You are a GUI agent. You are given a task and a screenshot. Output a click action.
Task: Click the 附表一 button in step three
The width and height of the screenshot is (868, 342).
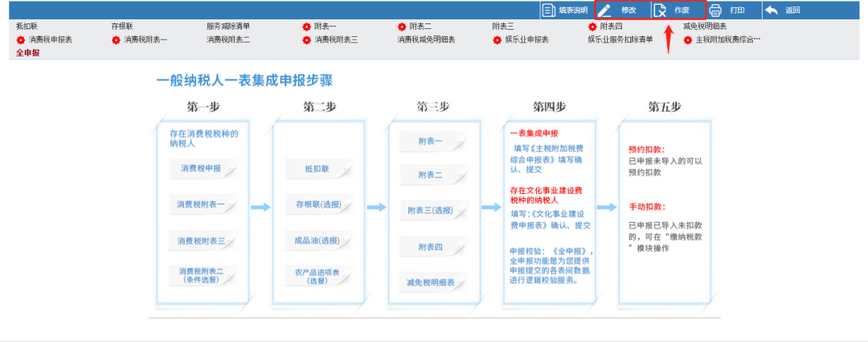[432, 142]
